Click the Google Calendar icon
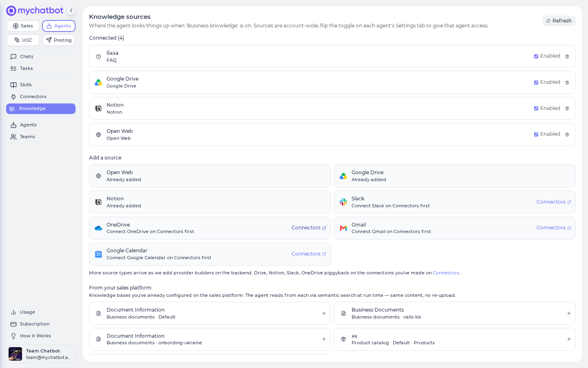588x368 pixels. pos(98,254)
